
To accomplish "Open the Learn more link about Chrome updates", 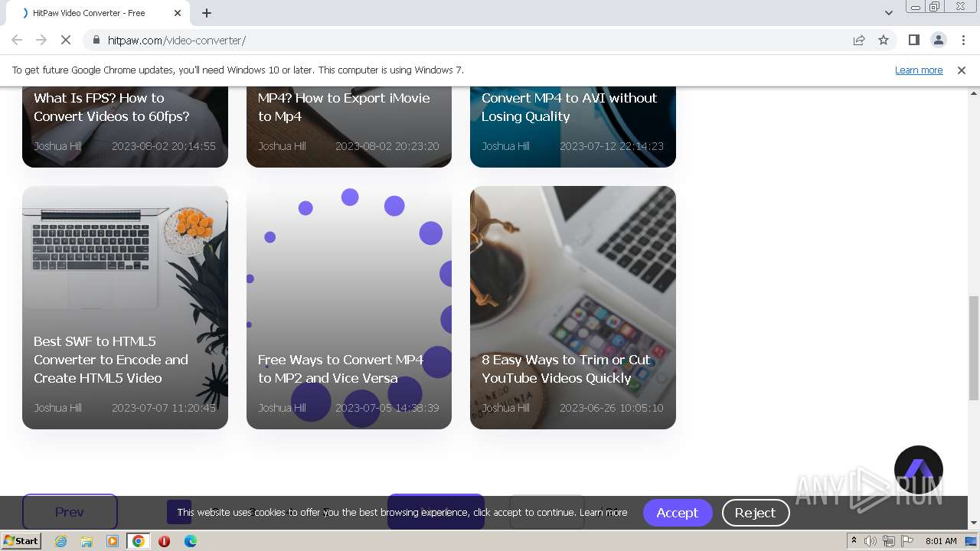I will [919, 70].
